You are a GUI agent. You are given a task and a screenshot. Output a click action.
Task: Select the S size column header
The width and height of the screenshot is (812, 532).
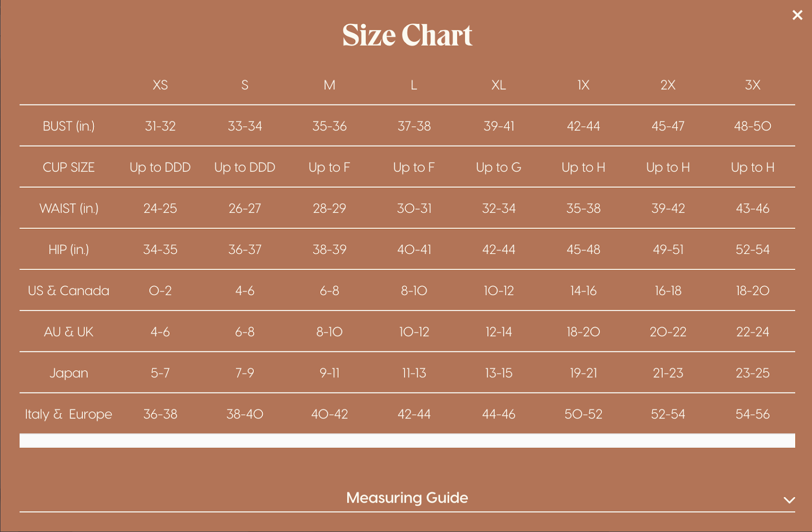pyautogui.click(x=245, y=85)
